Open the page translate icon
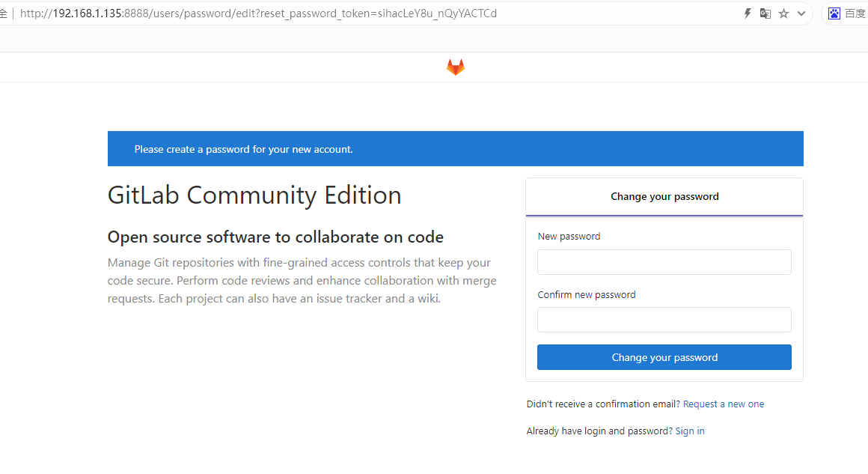The height and width of the screenshot is (474, 868). (765, 13)
